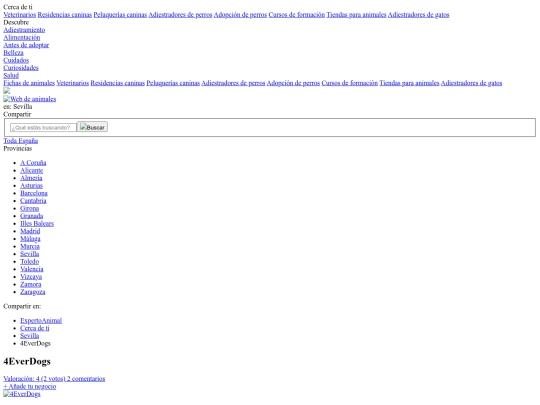Open the Cuidados section
The image size is (540, 405).
[x=16, y=60]
